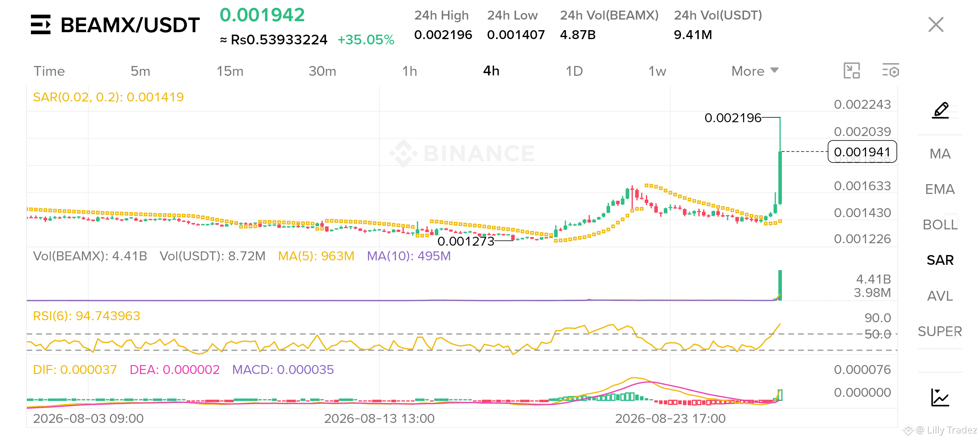Viewport: 980px width, 440px height.
Task: Click the 0.002196 high price marker
Action: [733, 118]
